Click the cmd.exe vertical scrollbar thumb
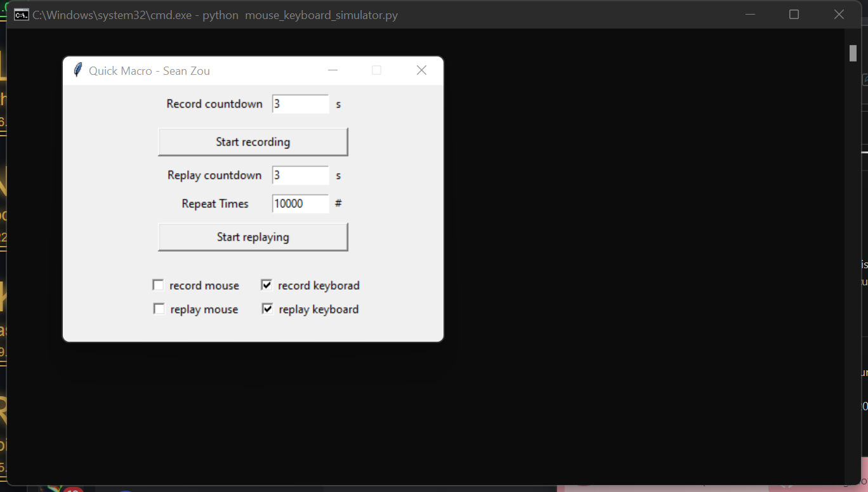The width and height of the screenshot is (868, 492). pos(853,53)
